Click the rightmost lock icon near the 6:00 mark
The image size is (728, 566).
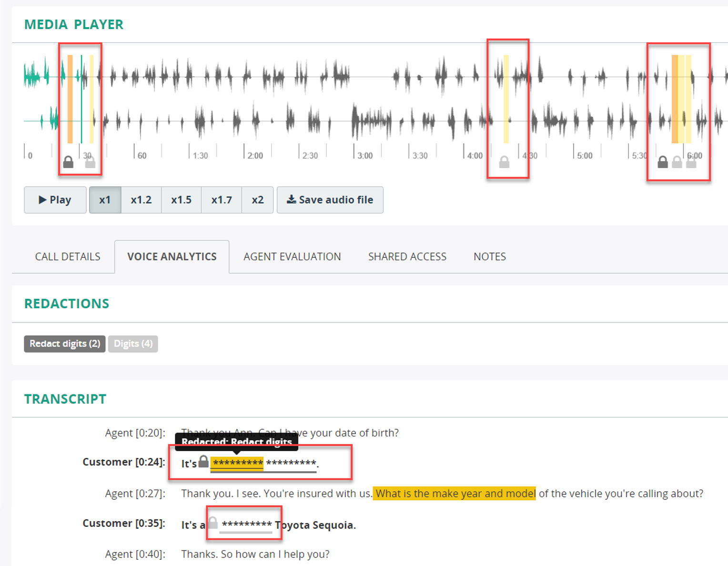691,162
